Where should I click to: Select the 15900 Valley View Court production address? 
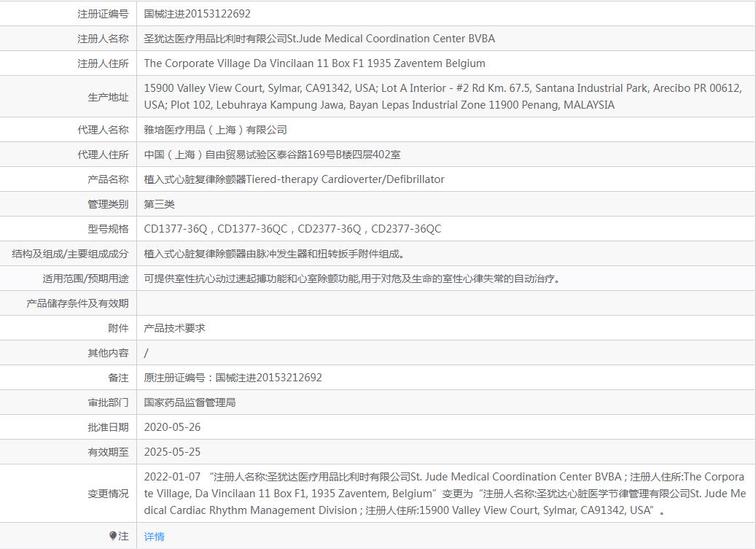(x=443, y=96)
